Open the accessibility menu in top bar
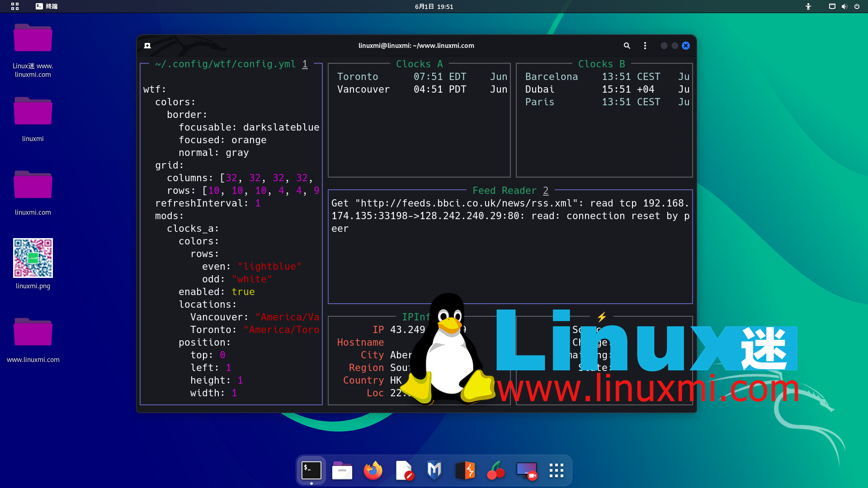The width and height of the screenshot is (868, 488). 808,6
